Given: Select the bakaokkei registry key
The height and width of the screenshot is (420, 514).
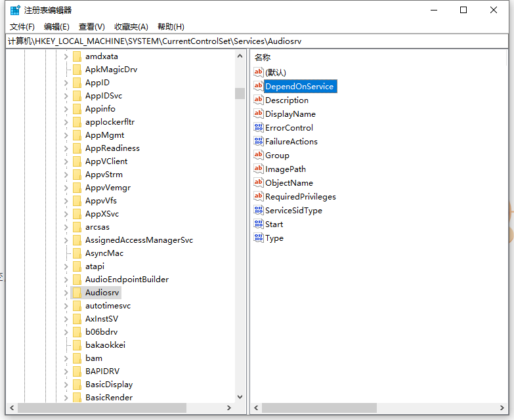Looking at the screenshot, I should [x=105, y=345].
